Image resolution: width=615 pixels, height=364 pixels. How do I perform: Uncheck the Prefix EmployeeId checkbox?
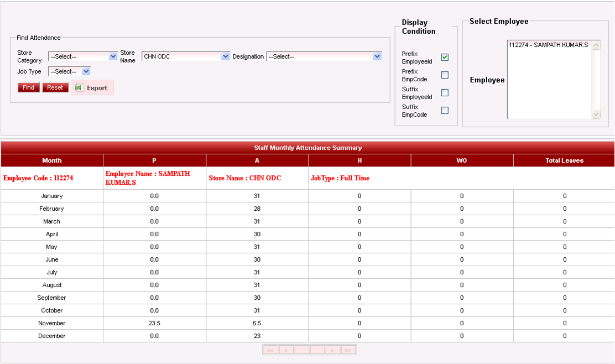[x=445, y=57]
